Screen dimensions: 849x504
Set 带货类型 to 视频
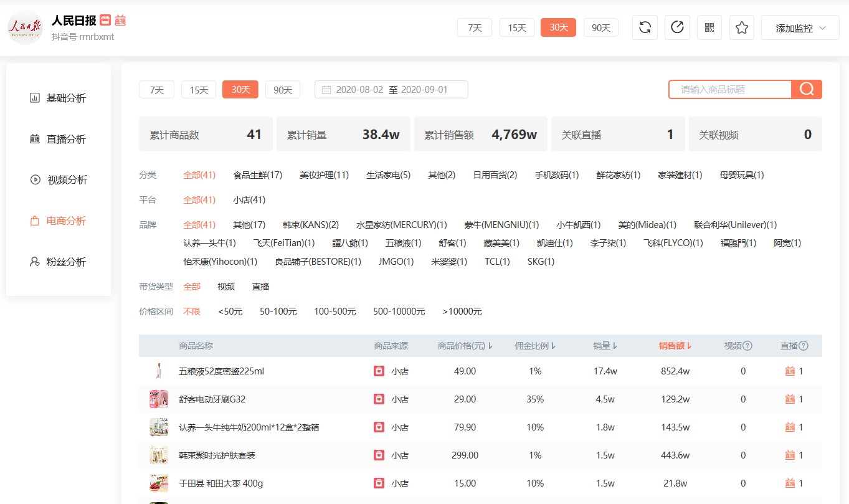(226, 287)
